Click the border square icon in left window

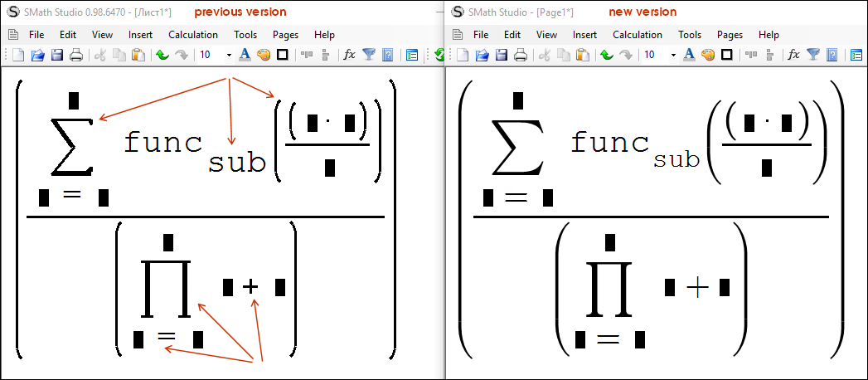pyautogui.click(x=282, y=55)
